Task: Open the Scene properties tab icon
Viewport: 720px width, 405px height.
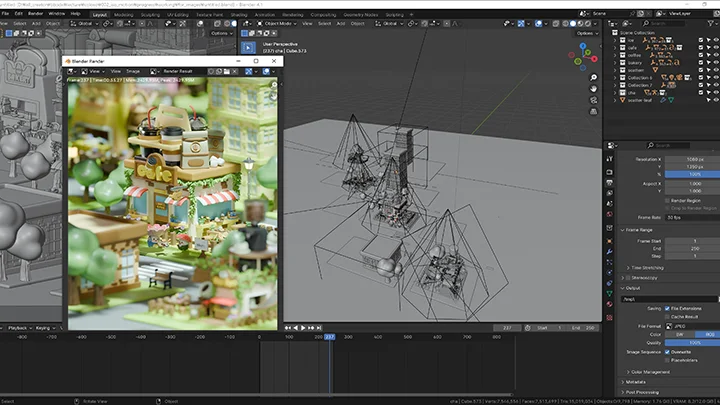Action: 609,204
